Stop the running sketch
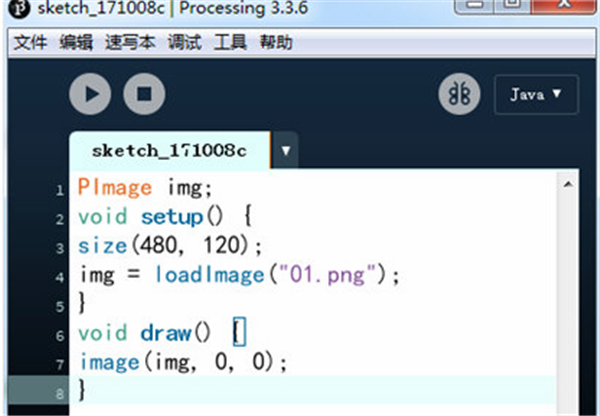600x416 pixels. point(144,94)
